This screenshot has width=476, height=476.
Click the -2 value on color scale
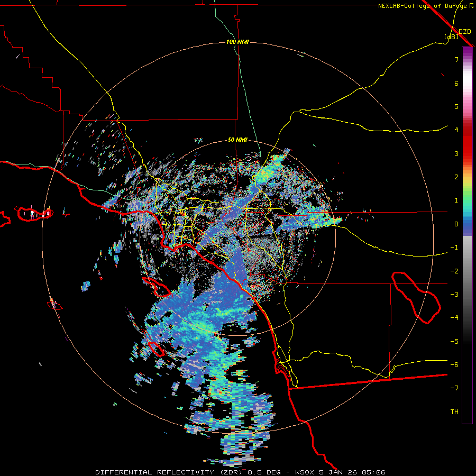[454, 271]
